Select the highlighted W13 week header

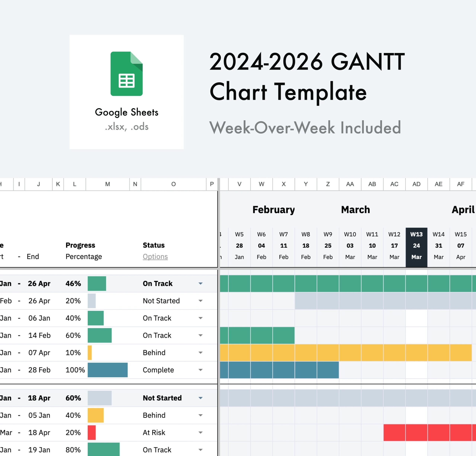point(417,245)
